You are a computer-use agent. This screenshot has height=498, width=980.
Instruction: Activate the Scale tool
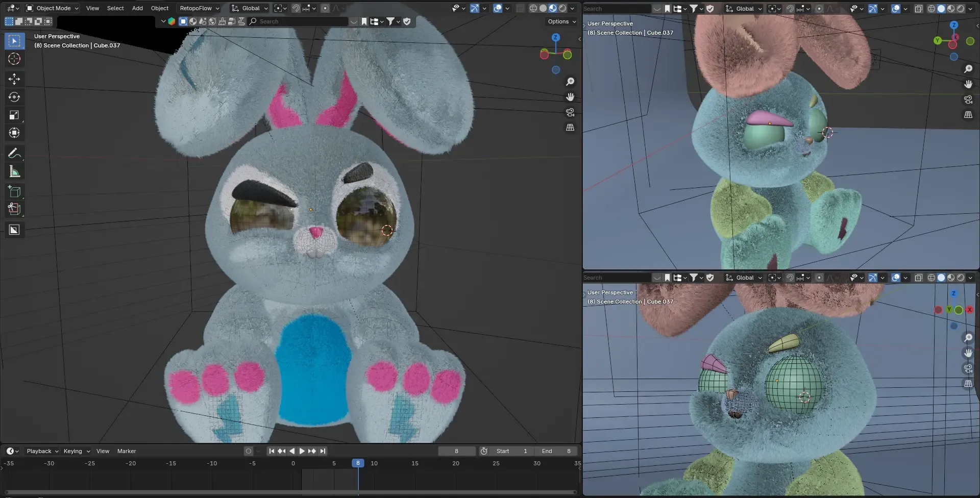[x=14, y=115]
